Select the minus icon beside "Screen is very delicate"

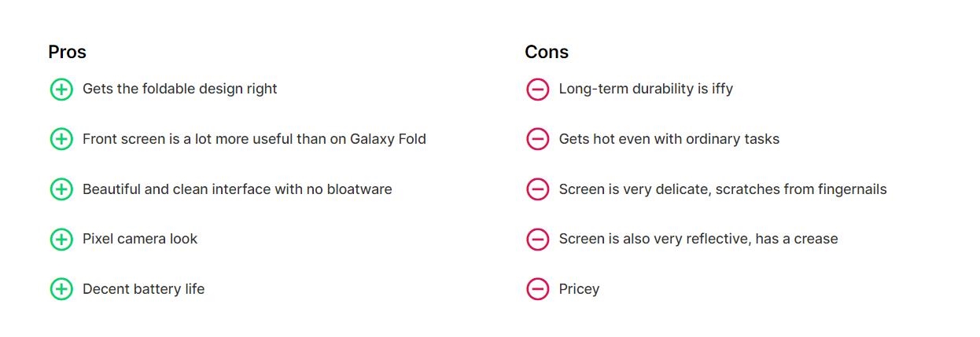coord(537,189)
